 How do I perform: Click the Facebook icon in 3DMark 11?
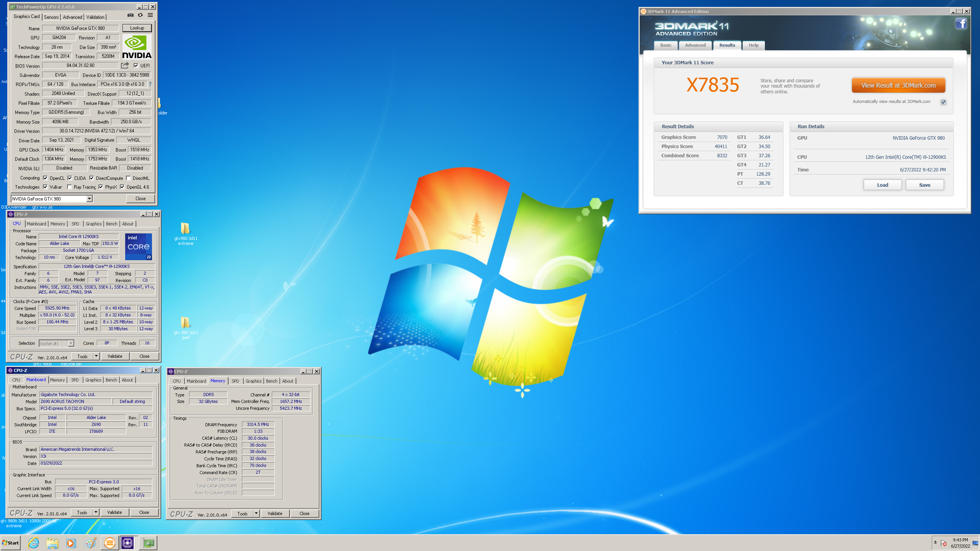[x=961, y=24]
